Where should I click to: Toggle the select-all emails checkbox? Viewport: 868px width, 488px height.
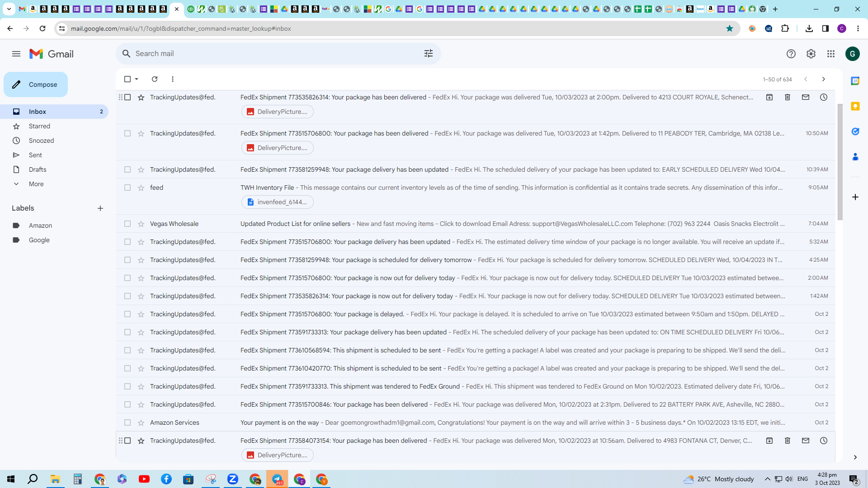(x=127, y=79)
